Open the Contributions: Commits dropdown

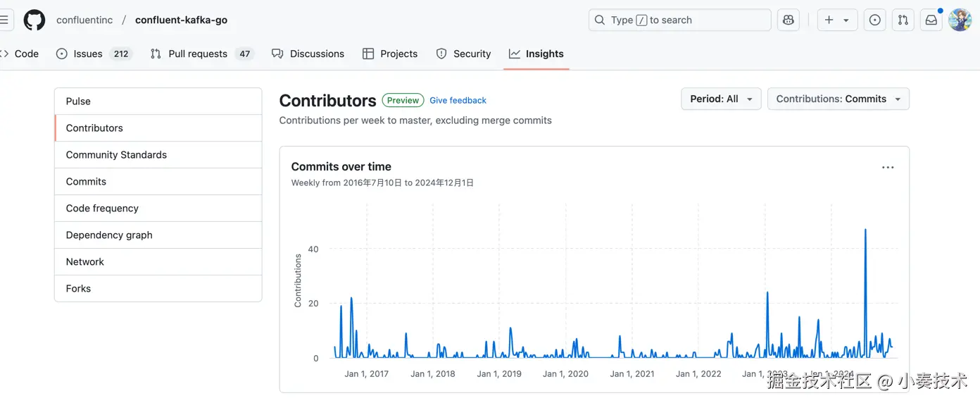pyautogui.click(x=838, y=99)
